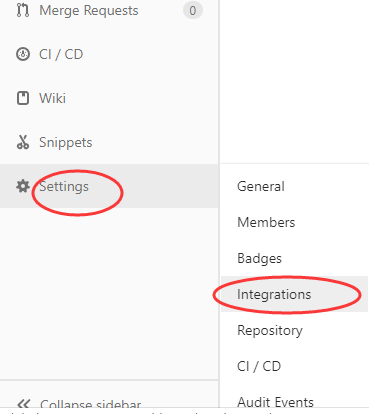Open General settings from flyout menu

[261, 186]
